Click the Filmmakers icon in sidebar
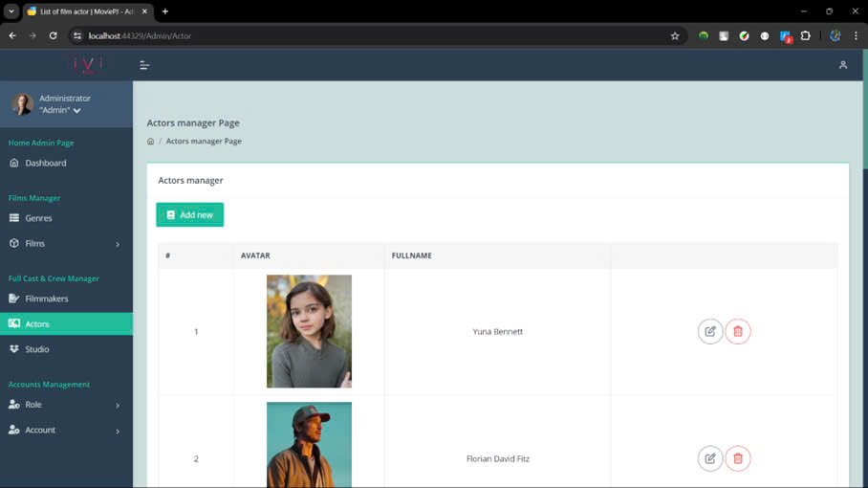Screen dimensions: 868x488 13,299
